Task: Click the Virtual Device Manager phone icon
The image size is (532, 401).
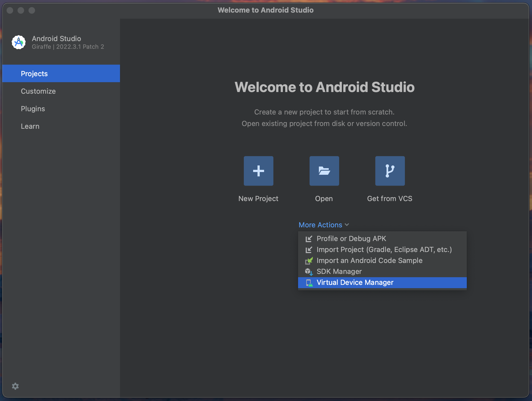Action: click(x=309, y=283)
